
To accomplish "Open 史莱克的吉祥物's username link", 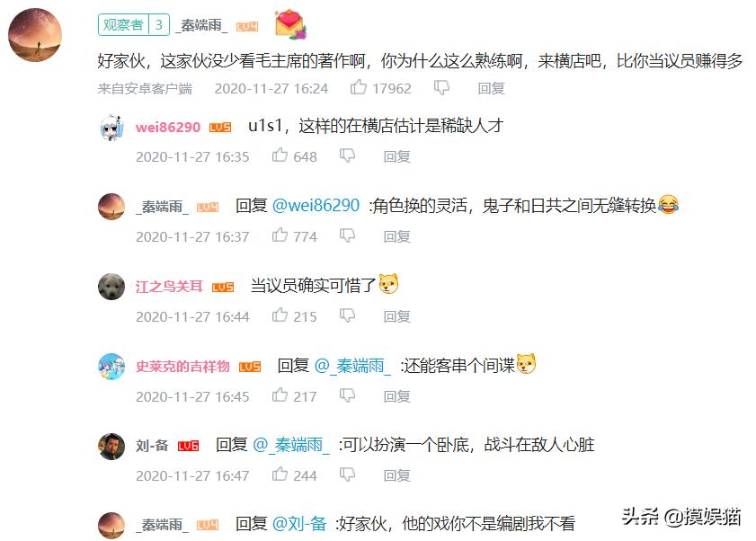I will click(182, 367).
